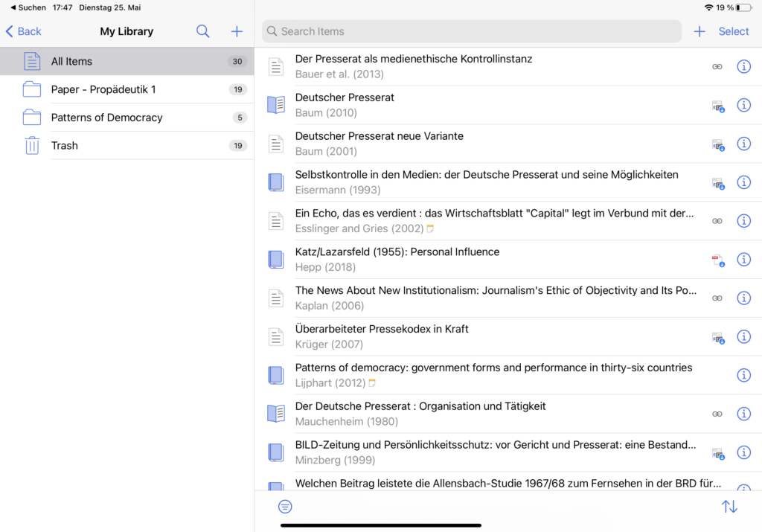Open filter options icon at bottom

pyautogui.click(x=285, y=507)
